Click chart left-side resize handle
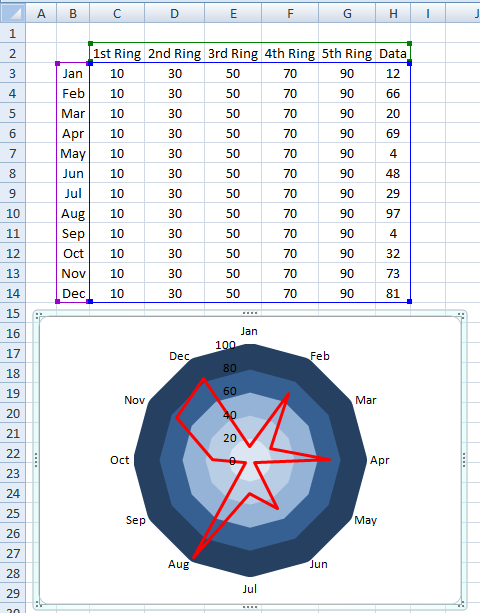 click(36, 460)
